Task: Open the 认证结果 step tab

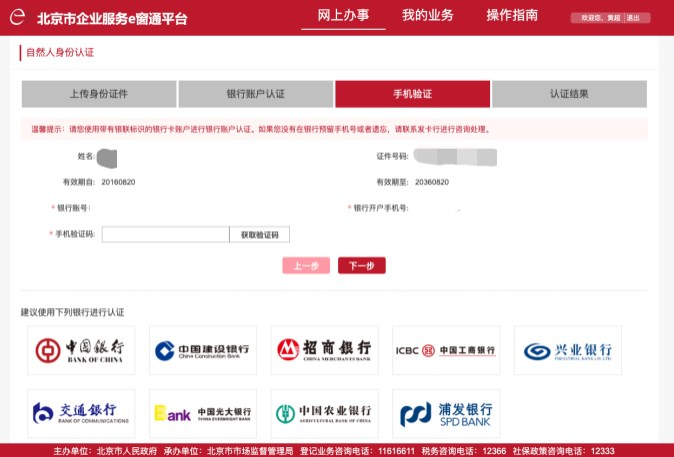Action: [569, 94]
